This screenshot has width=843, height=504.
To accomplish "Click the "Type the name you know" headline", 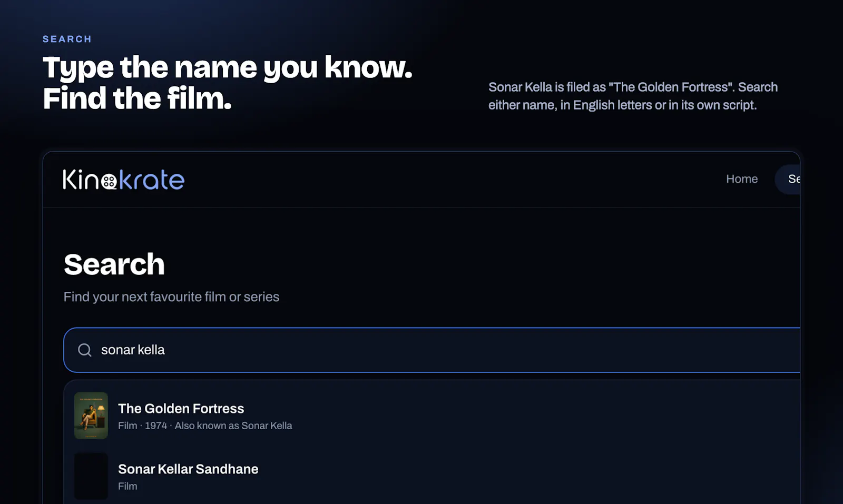I will tap(227, 83).
